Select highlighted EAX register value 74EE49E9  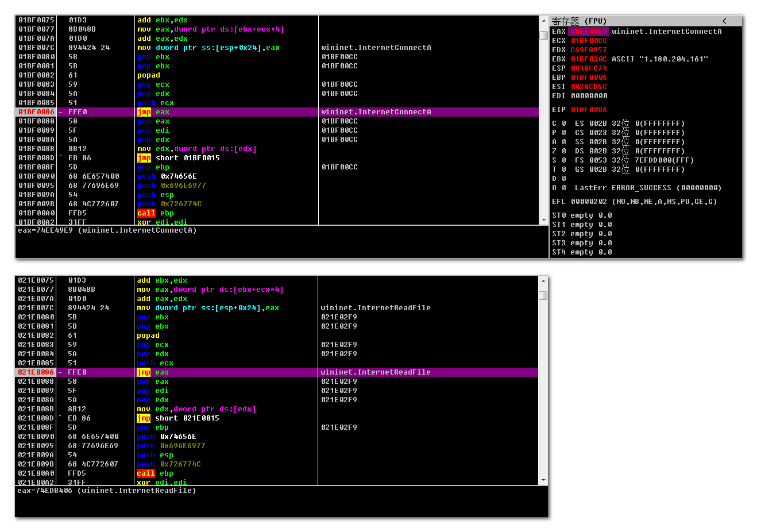click(x=588, y=32)
